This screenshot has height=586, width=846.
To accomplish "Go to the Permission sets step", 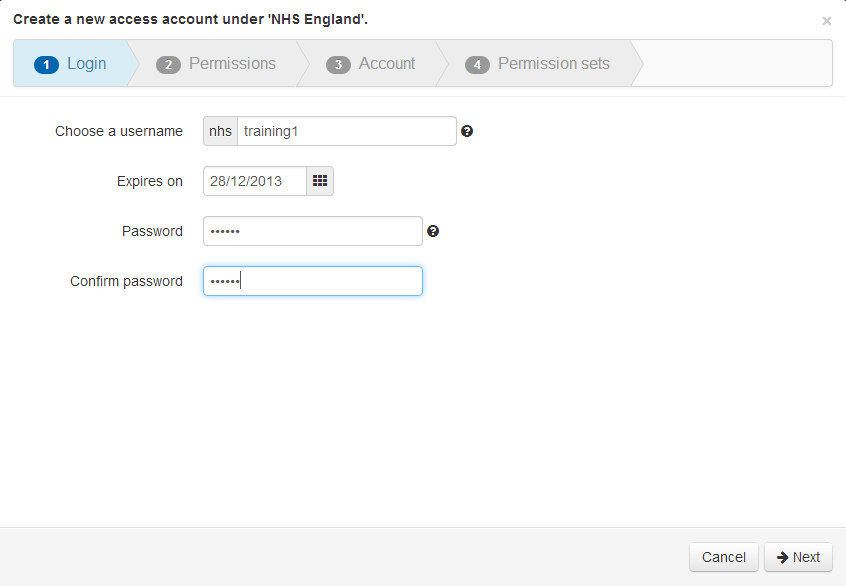I will pos(553,63).
